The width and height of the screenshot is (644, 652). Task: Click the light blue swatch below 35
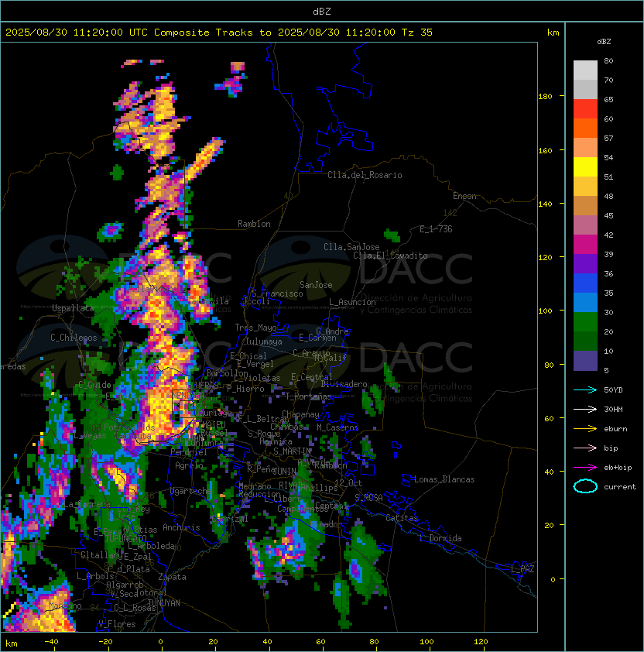coord(585,303)
